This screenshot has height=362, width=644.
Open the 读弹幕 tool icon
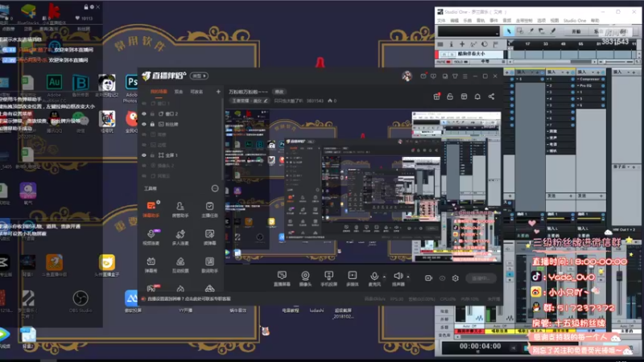tap(209, 237)
